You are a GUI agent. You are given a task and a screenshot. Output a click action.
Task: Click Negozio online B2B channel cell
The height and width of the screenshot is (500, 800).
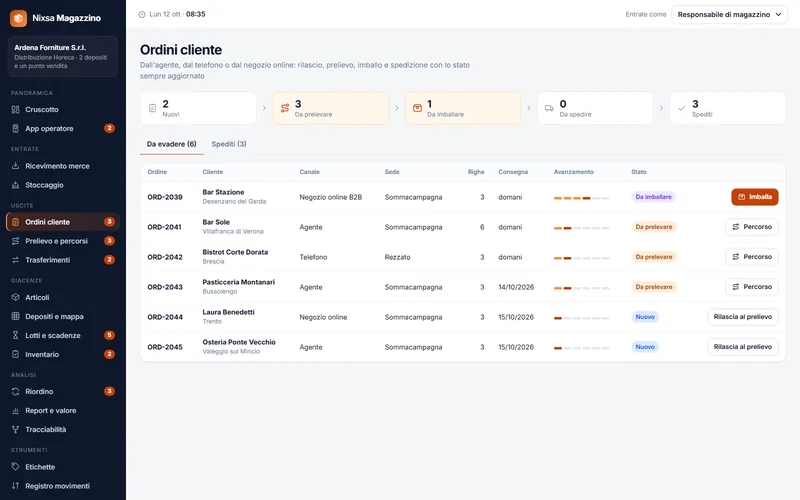pos(331,197)
